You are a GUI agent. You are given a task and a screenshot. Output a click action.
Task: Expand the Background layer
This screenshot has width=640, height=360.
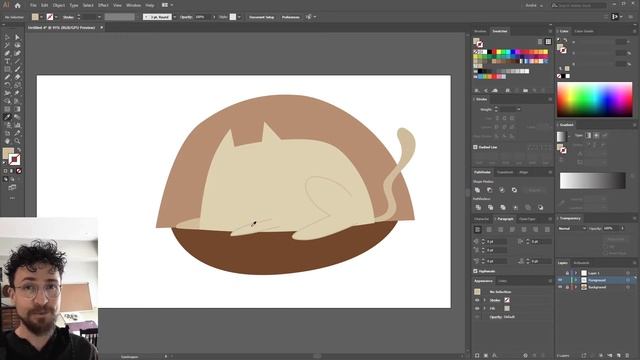tap(576, 287)
